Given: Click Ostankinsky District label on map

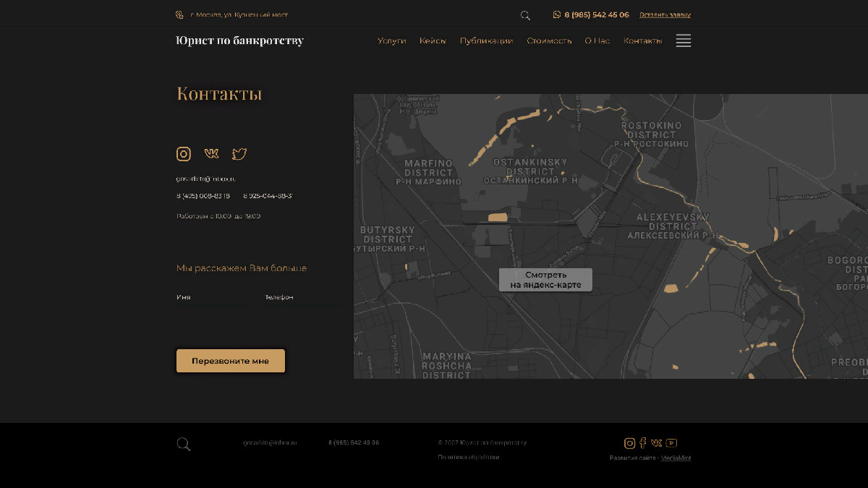Looking at the screenshot, I should tap(530, 171).
